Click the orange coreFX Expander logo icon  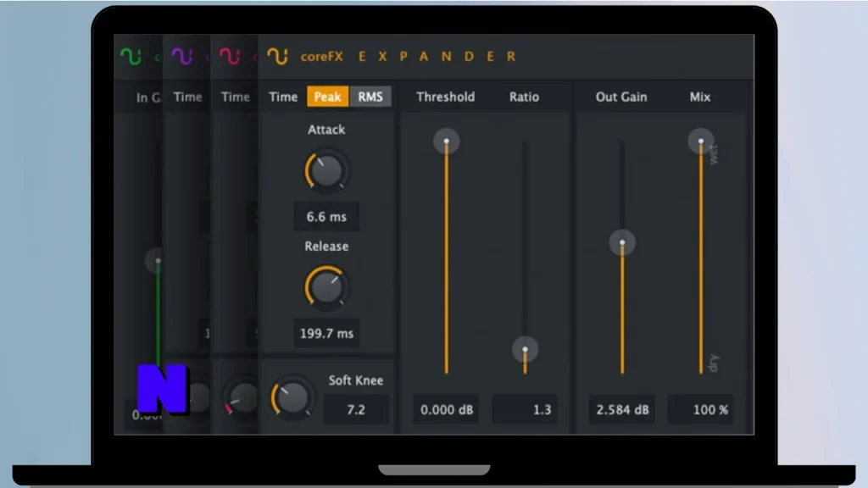pyautogui.click(x=277, y=57)
